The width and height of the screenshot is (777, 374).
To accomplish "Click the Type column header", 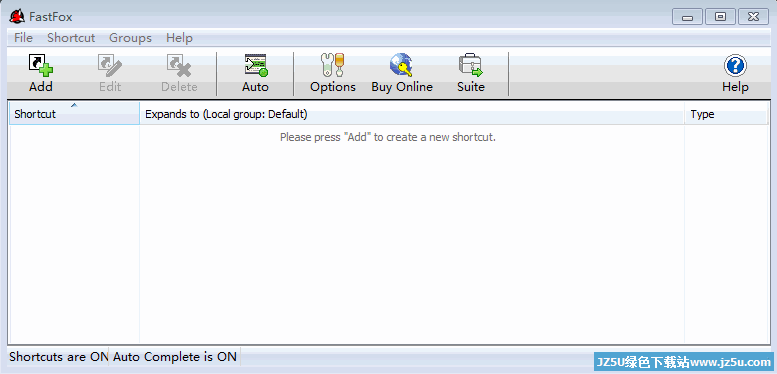I will (x=726, y=114).
